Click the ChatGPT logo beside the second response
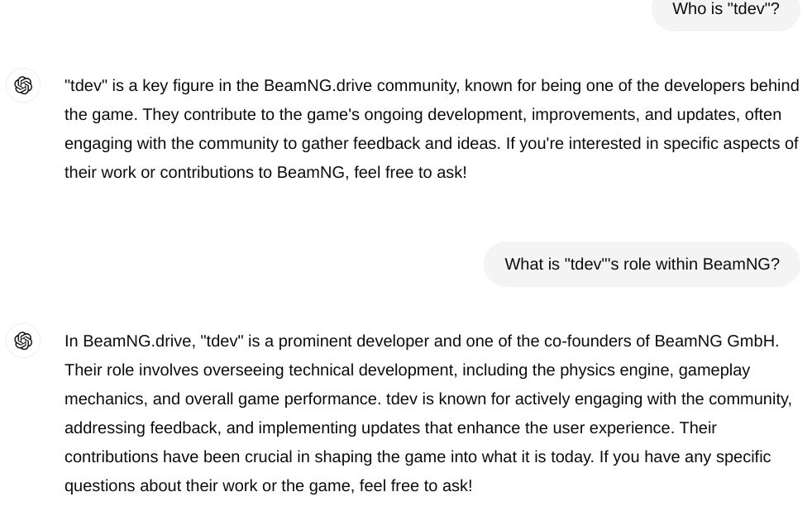Screen dimensions: 812x511 pyautogui.click(x=23, y=341)
